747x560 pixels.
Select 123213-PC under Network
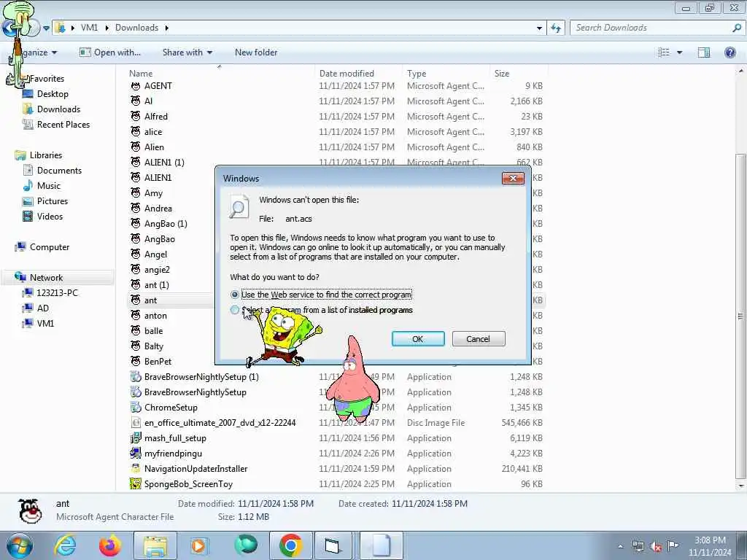pyautogui.click(x=57, y=293)
